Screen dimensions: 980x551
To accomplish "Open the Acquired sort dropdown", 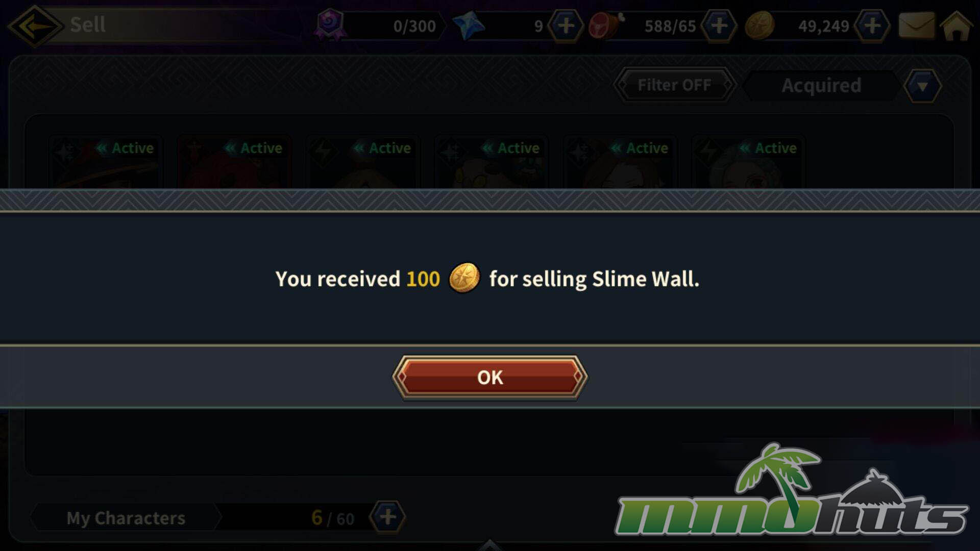I will click(x=821, y=85).
